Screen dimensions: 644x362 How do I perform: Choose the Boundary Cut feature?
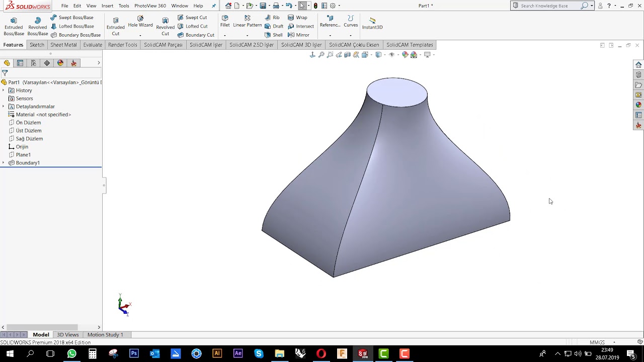tap(196, 35)
